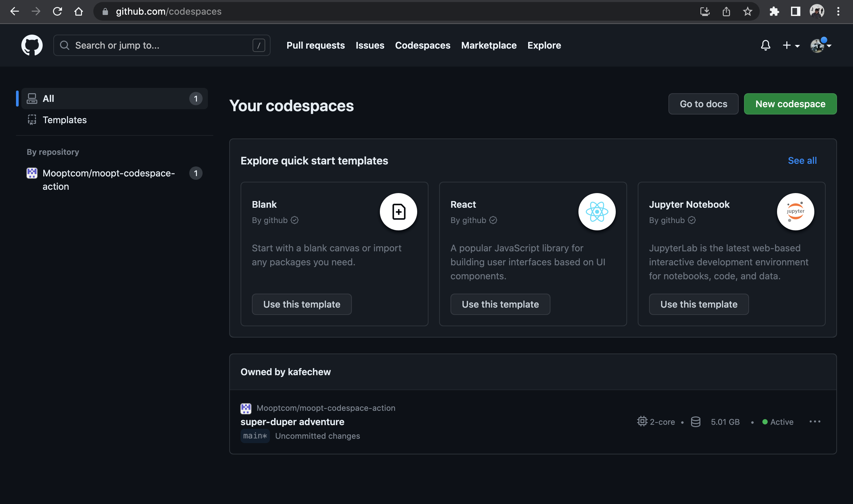Open the profile avatar dropdown
This screenshot has width=853, height=504.
pyautogui.click(x=819, y=45)
